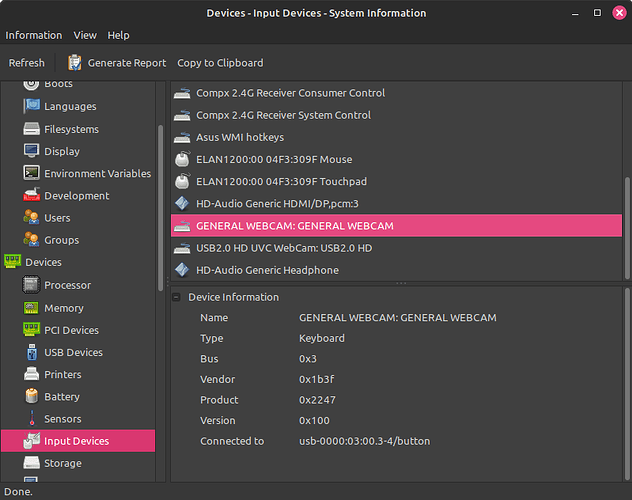Select the Processor chip icon in sidebar
The height and width of the screenshot is (500, 632).
tap(31, 285)
